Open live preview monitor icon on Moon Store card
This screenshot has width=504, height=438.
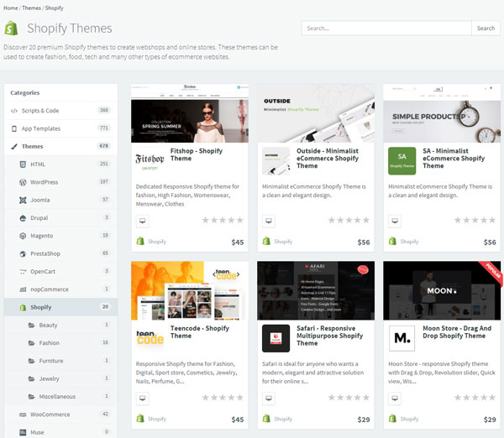pos(395,399)
